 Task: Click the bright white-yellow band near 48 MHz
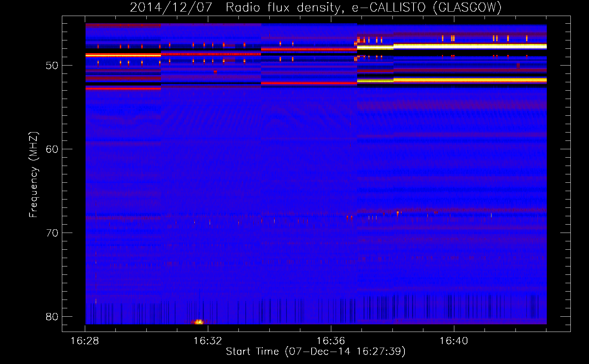[452, 46]
